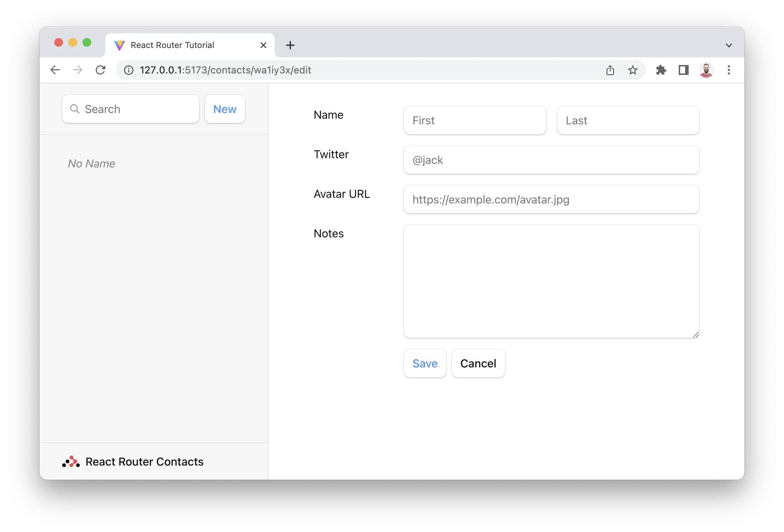Click the First name input field
Image resolution: width=784 pixels, height=532 pixels.
click(x=475, y=120)
